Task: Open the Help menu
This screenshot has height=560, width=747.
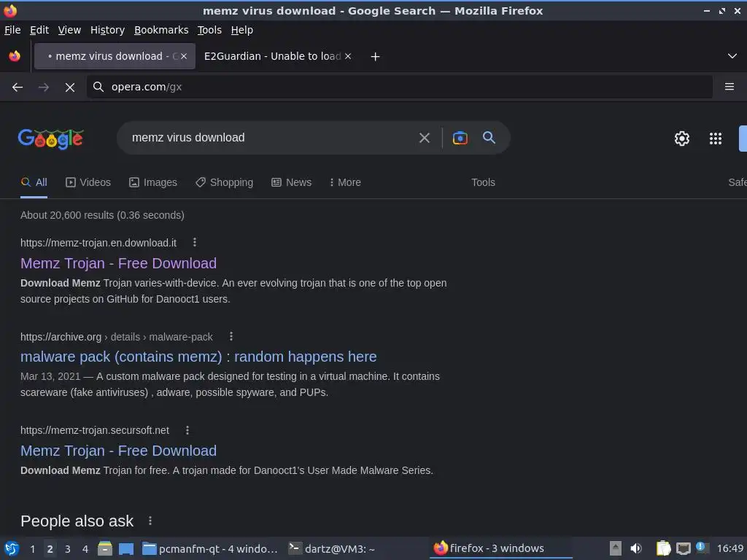Action: (x=242, y=30)
